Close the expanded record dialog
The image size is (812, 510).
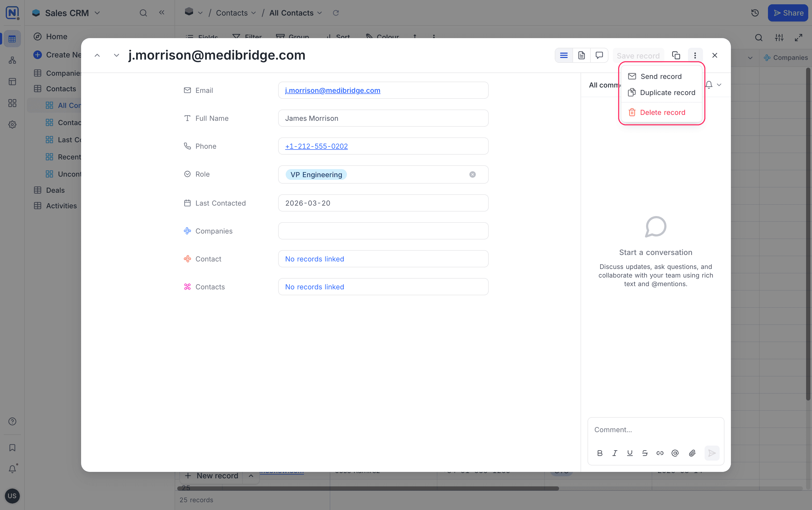point(715,56)
